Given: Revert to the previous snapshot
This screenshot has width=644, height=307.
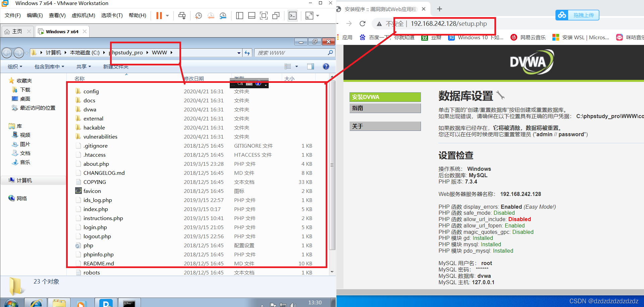Looking at the screenshot, I should (211, 15).
